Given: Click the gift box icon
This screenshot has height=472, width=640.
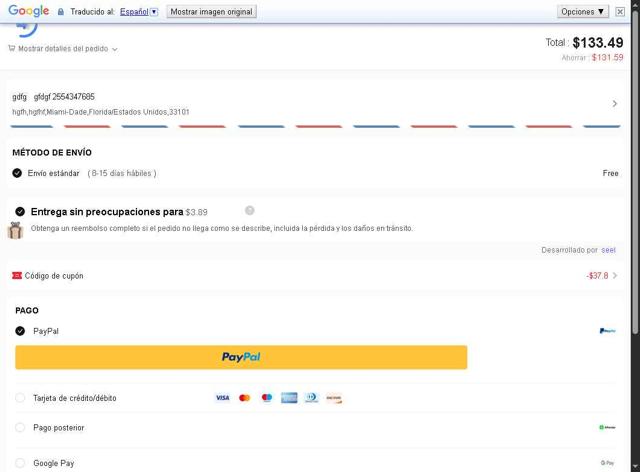Looking at the screenshot, I should point(15,230).
